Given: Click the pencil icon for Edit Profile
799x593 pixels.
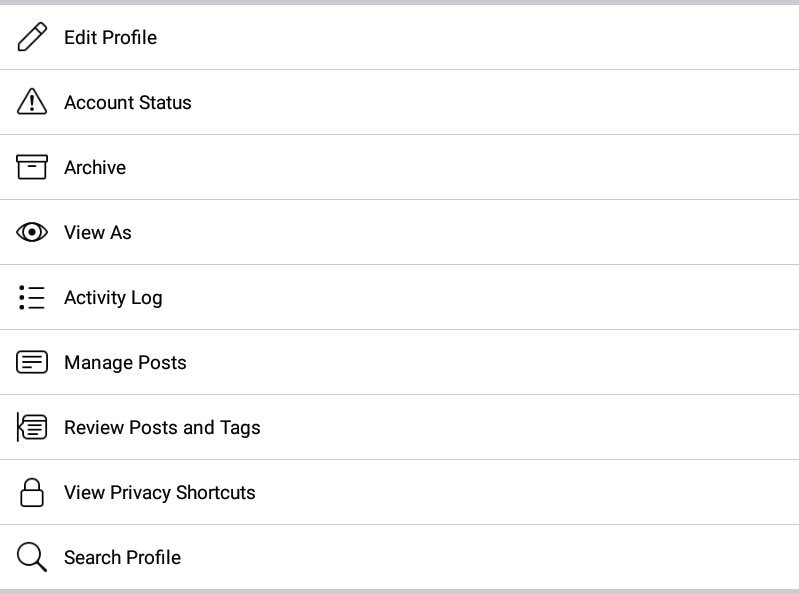Looking at the screenshot, I should click(32, 37).
